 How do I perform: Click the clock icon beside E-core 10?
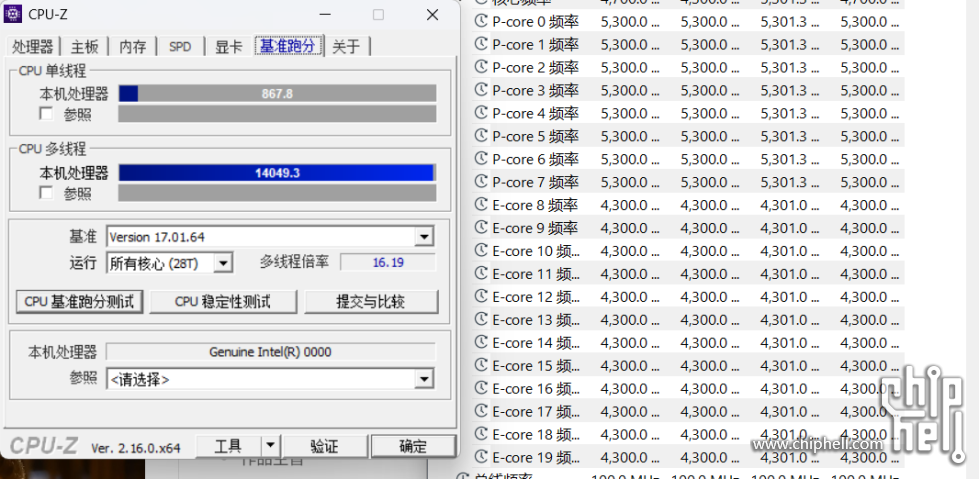[x=481, y=251]
